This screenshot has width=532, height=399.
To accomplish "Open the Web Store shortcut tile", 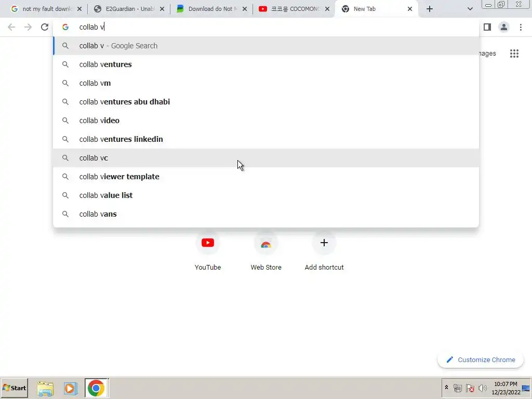I will coord(266,251).
